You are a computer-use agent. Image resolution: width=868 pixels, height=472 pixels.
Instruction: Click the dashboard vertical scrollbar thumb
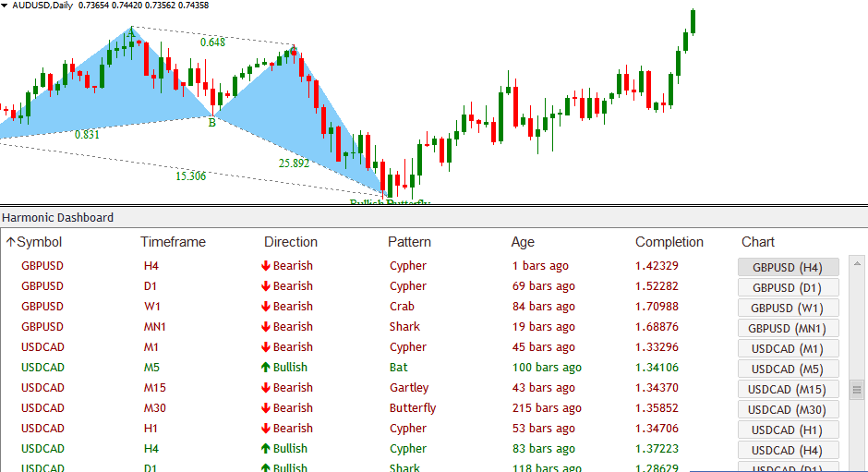point(857,390)
